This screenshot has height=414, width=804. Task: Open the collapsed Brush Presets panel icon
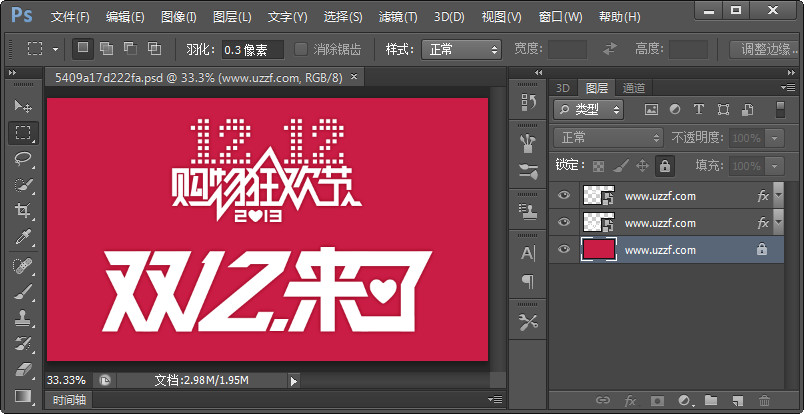tap(528, 144)
